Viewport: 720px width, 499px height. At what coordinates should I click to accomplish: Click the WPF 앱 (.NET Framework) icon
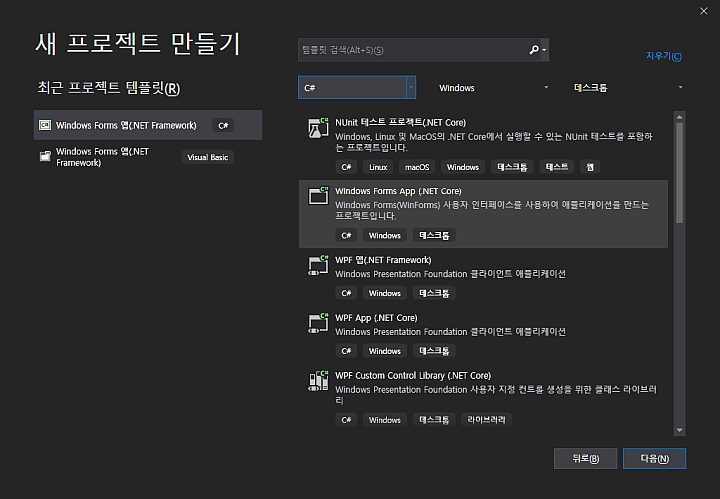coord(318,265)
